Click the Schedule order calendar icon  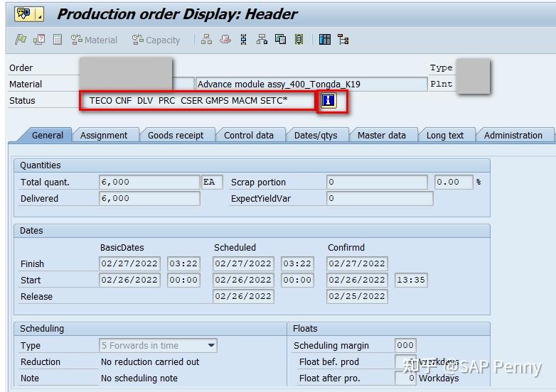39,39
